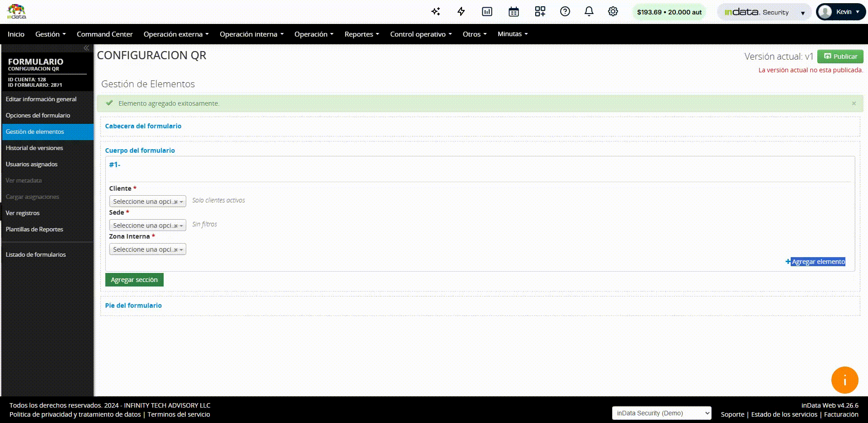
Task: Open the help question mark icon
Action: pos(565,12)
